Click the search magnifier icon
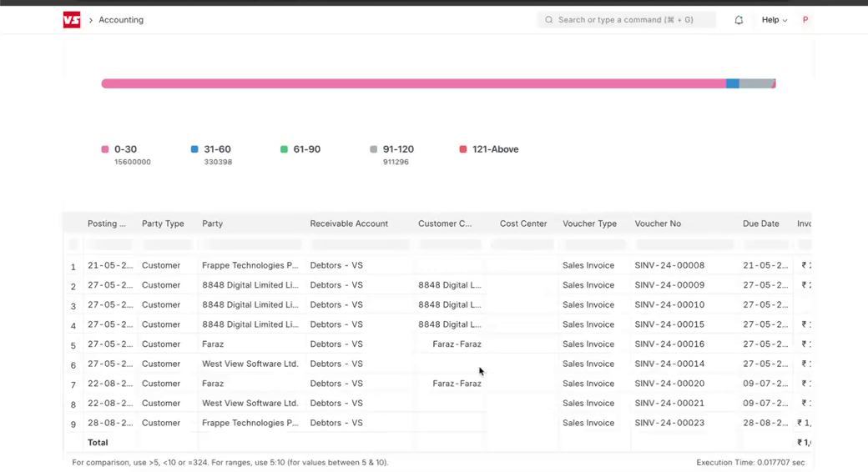Image resolution: width=868 pixels, height=472 pixels. tap(548, 20)
